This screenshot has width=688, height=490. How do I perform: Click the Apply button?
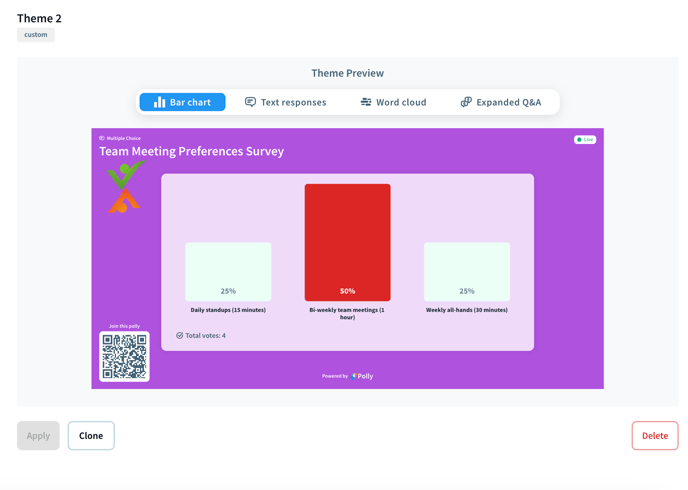38,436
